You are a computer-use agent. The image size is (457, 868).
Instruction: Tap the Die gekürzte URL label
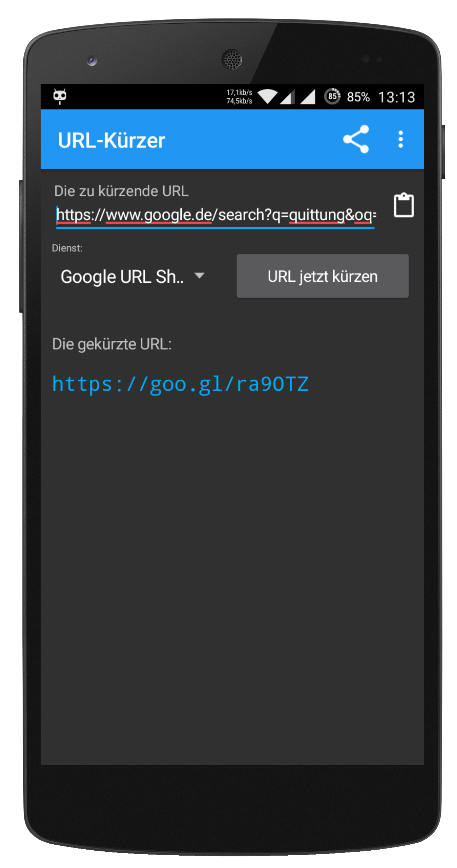point(112,344)
